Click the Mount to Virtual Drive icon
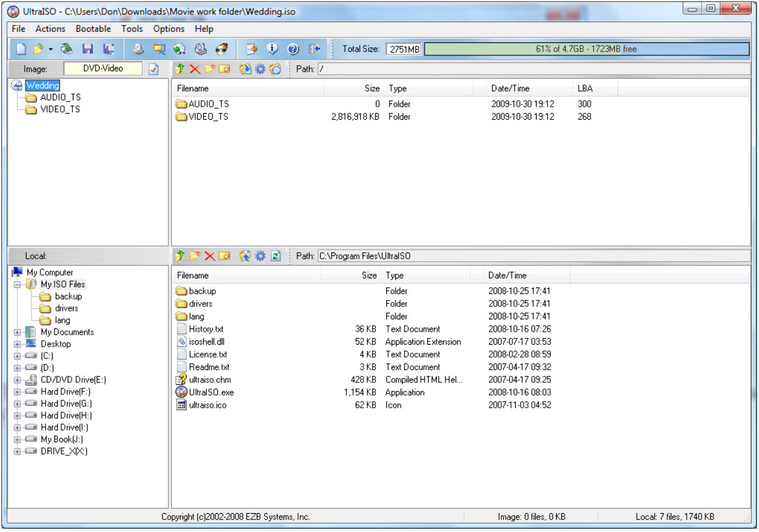Screen dimensions: 759x532 point(200,49)
